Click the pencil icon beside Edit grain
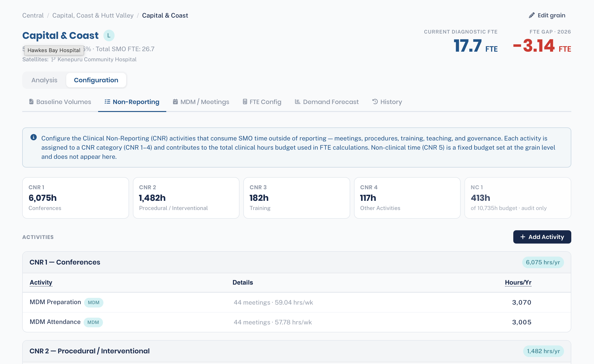This screenshot has height=364, width=594. 532,15
